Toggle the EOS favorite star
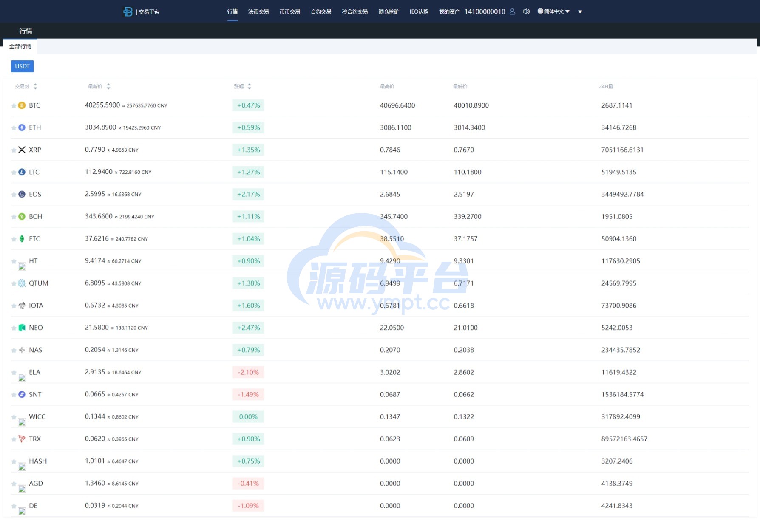The width and height of the screenshot is (760, 532). [x=14, y=194]
